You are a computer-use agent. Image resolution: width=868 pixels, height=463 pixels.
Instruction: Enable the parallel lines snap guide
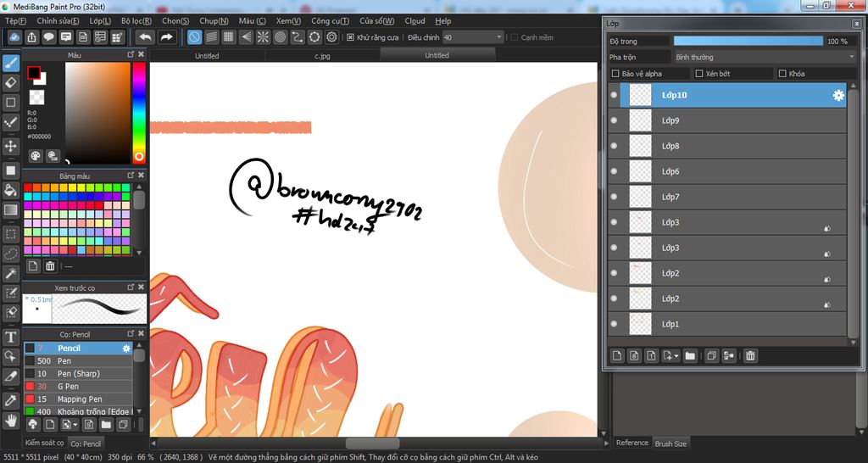point(211,37)
